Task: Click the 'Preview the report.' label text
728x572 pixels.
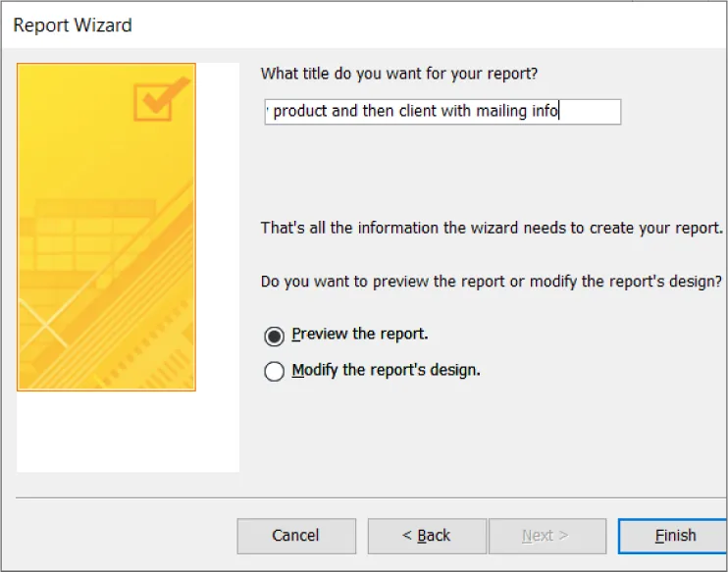Action: [360, 335]
